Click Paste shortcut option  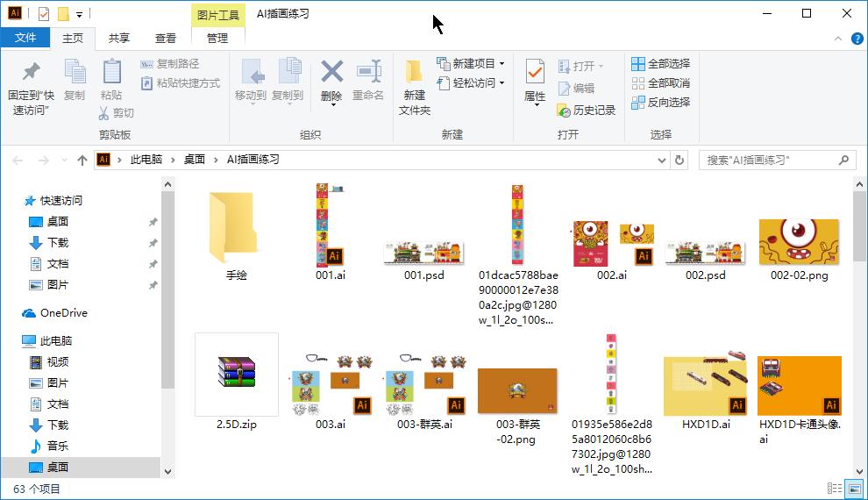tap(181, 83)
